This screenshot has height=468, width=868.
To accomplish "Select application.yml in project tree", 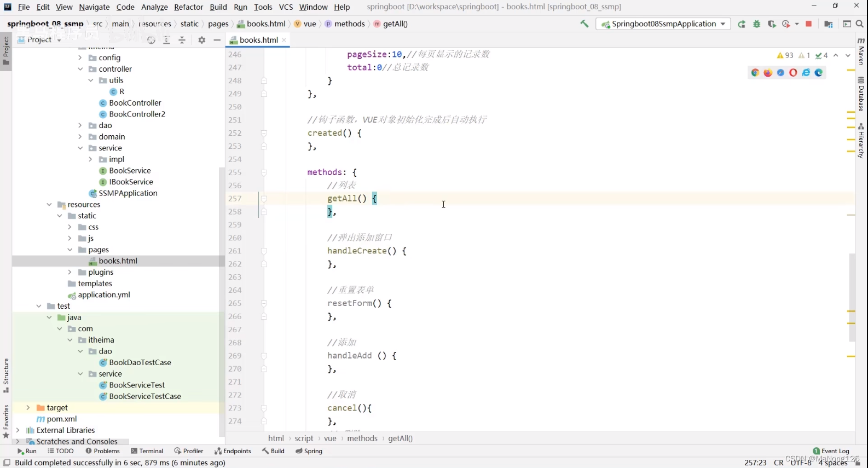I will tap(104, 295).
